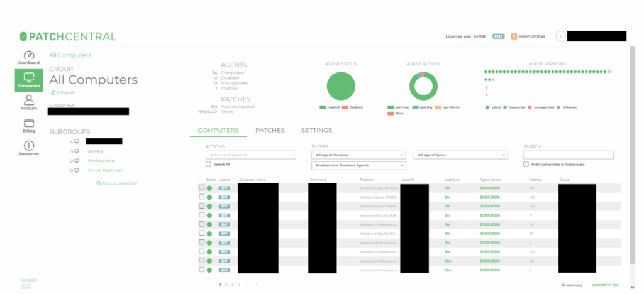Tick checkbox for the Windows 8.1 row
Viewport: 644px width, 294px height.
[202, 269]
